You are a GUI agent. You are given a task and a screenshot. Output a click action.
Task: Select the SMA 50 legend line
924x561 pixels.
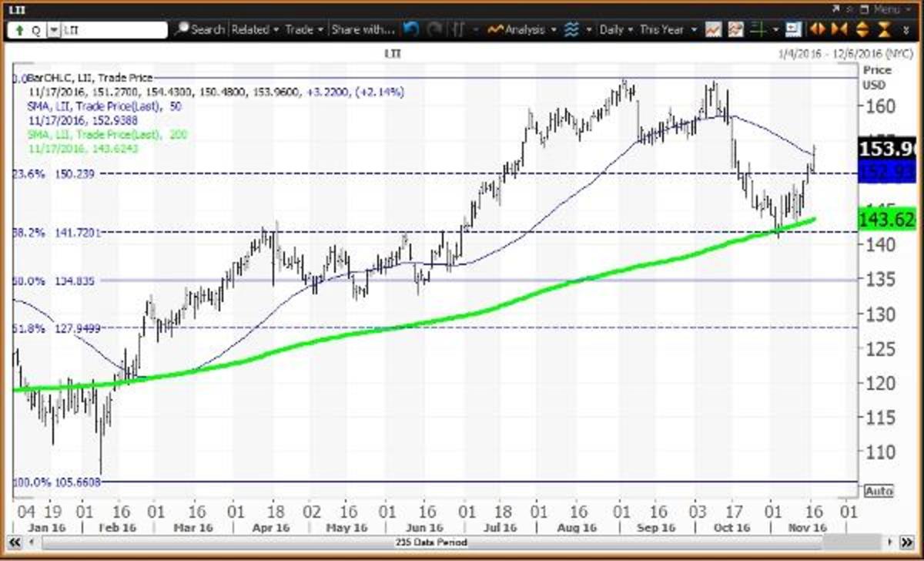104,106
